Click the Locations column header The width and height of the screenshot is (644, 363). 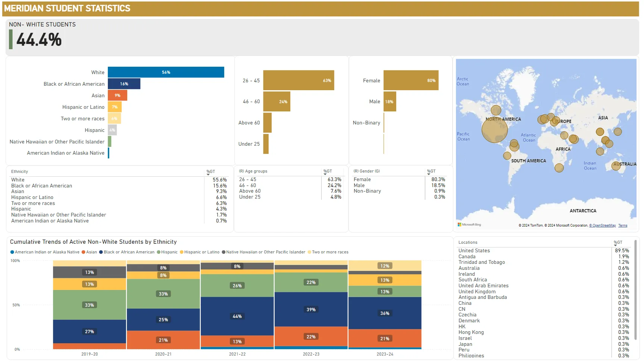(x=468, y=243)
